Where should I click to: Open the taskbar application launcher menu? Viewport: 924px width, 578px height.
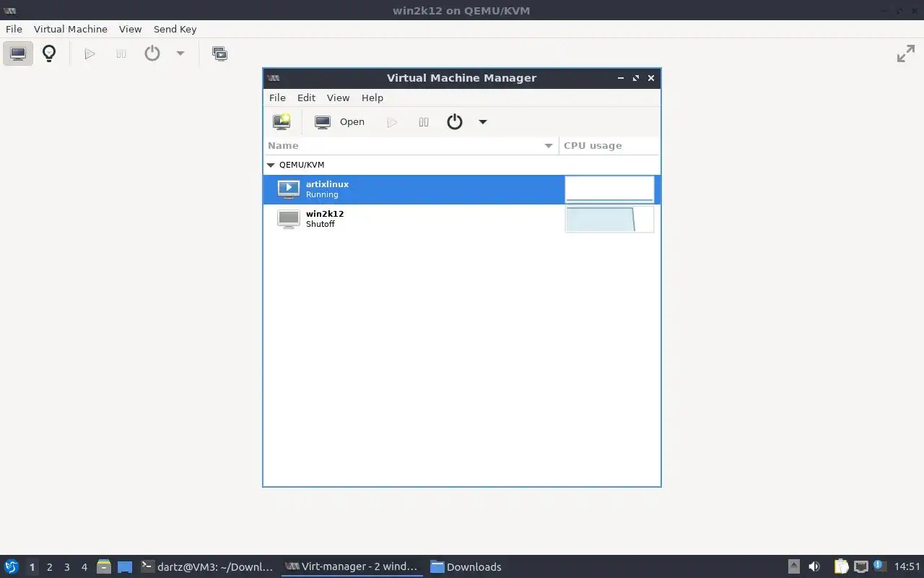click(x=12, y=566)
